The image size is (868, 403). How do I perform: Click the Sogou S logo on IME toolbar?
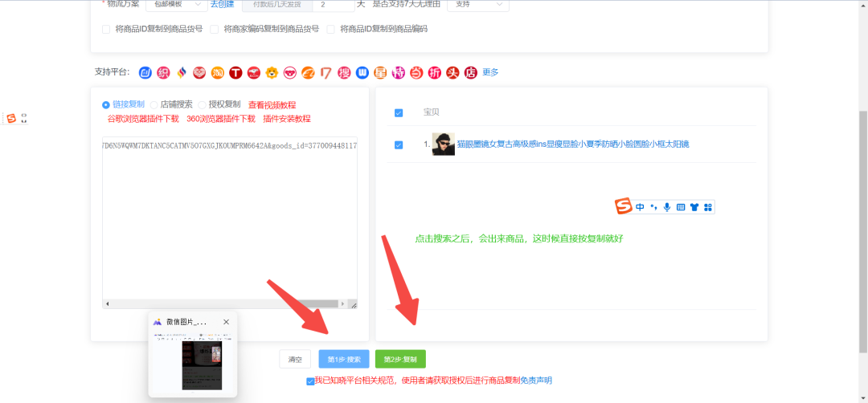624,207
